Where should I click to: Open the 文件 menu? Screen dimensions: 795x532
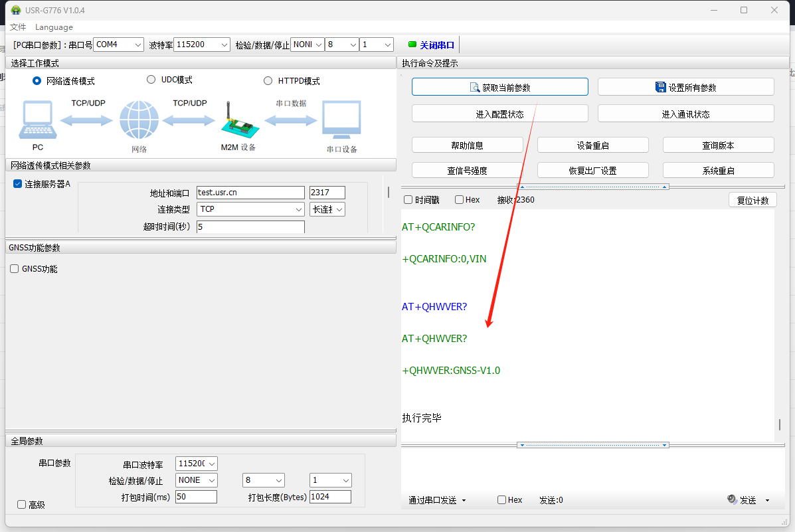coord(18,27)
